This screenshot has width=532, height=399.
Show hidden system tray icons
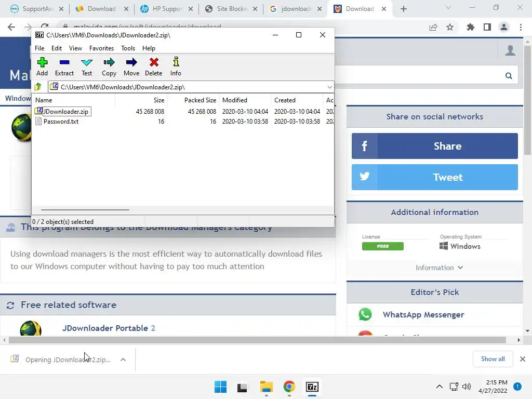(x=440, y=387)
